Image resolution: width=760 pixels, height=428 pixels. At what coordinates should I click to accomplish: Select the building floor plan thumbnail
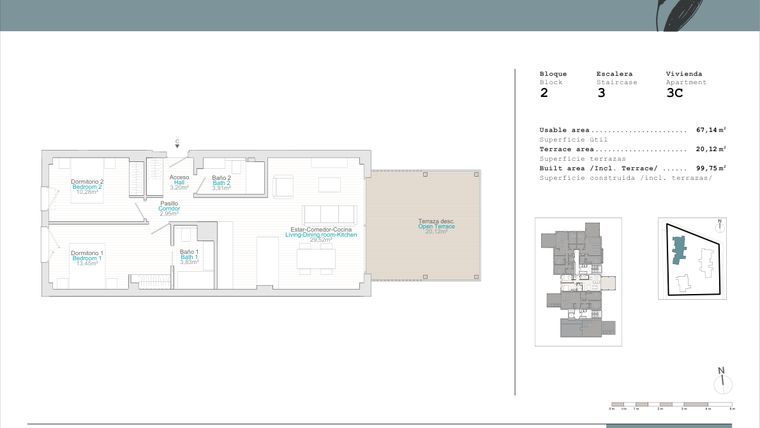click(578, 282)
